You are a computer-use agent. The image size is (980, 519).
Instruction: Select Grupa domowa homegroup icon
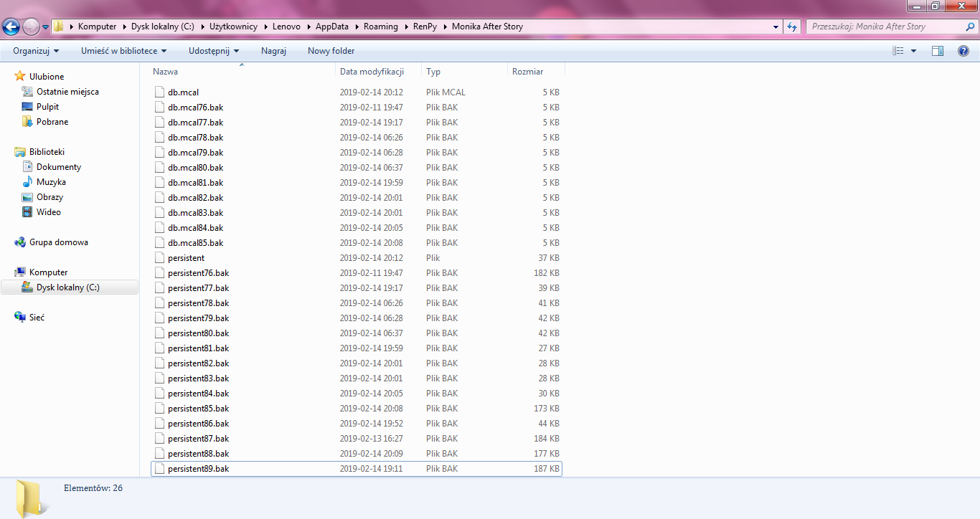[x=20, y=242]
